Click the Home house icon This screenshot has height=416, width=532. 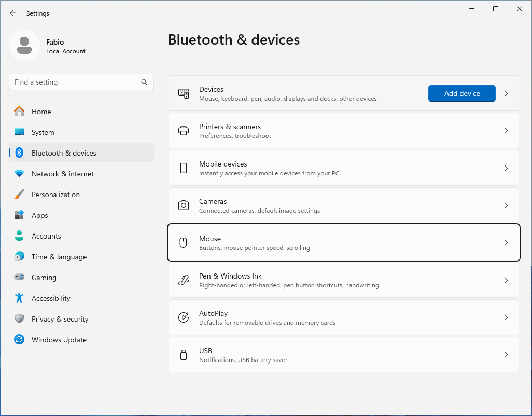pyautogui.click(x=19, y=112)
